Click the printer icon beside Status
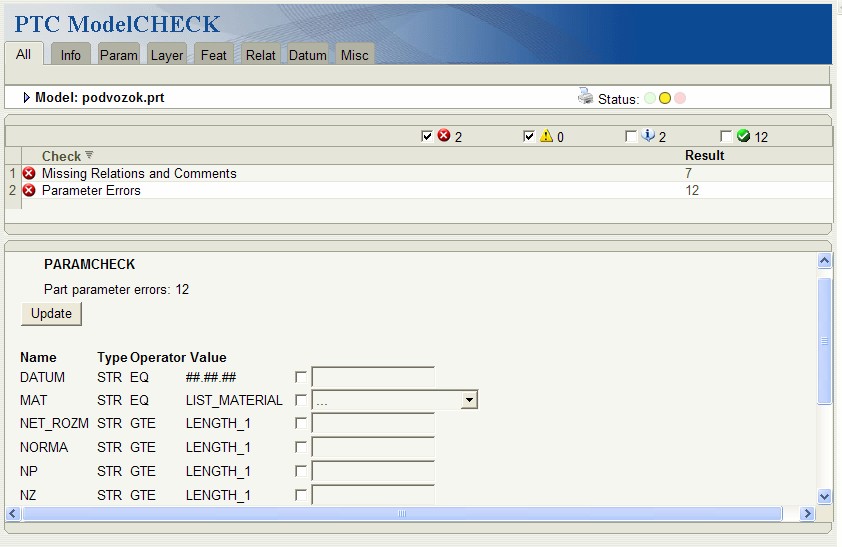 click(585, 97)
